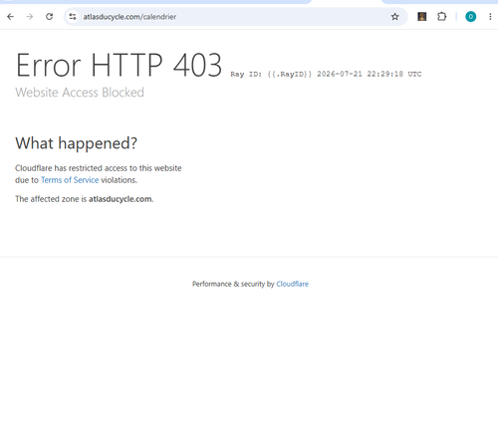Click the Website Access Blocked subtitle
Image resolution: width=498 pixels, height=448 pixels.
click(80, 93)
